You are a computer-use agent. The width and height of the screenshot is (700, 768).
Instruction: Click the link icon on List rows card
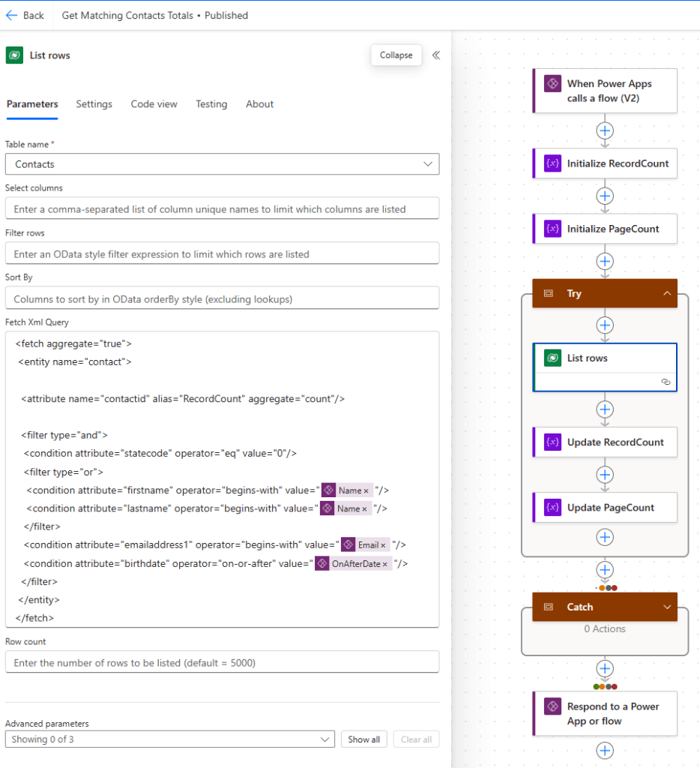tap(665, 382)
